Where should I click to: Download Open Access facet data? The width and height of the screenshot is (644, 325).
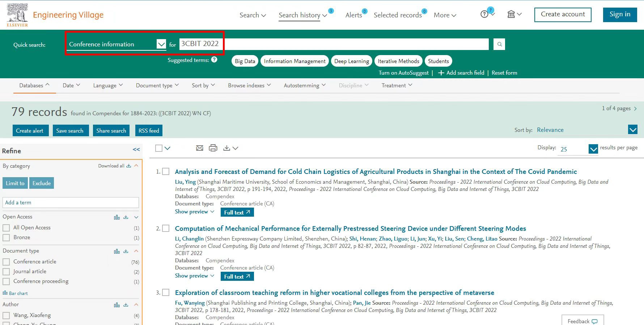pyautogui.click(x=126, y=217)
